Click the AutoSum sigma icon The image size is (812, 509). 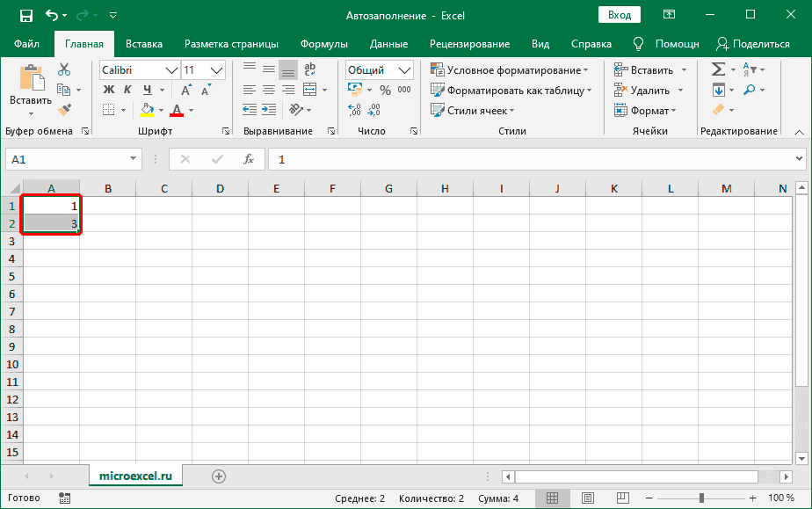tap(718, 69)
